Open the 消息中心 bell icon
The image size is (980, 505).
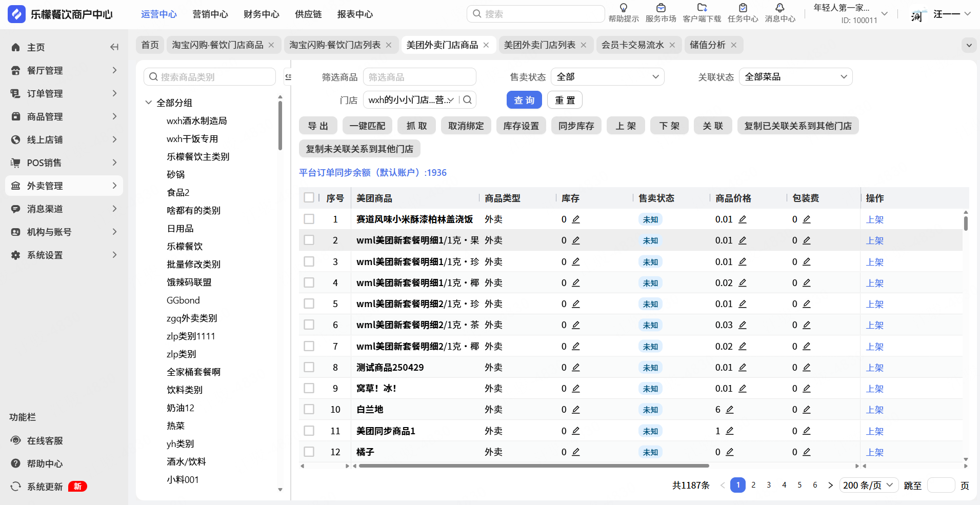coord(779,8)
